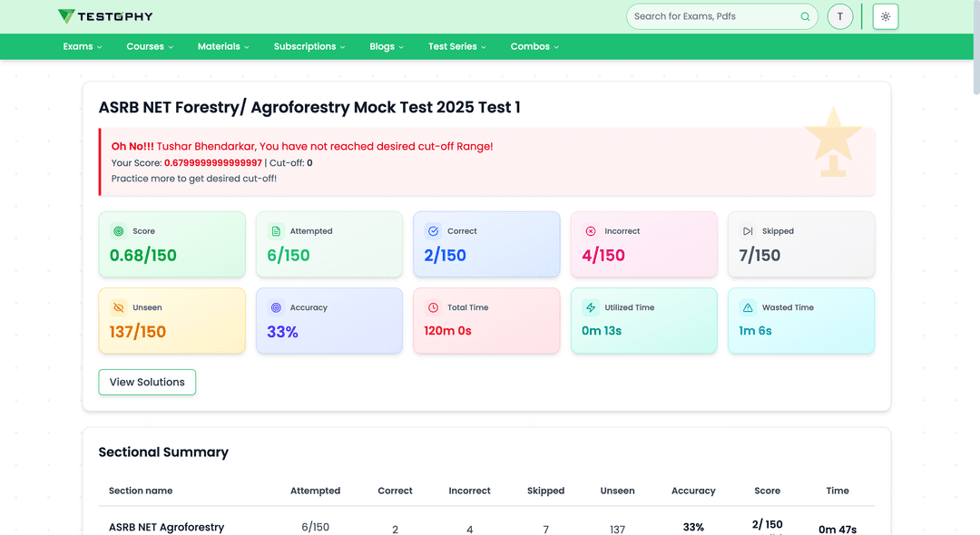Click the ASRB NET Agroforestry row name
This screenshot has height=535, width=980.
point(166,528)
